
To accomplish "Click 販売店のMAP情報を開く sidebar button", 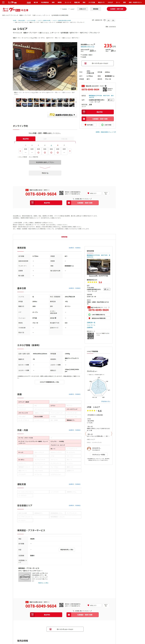I will pyautogui.click(x=98, y=318).
